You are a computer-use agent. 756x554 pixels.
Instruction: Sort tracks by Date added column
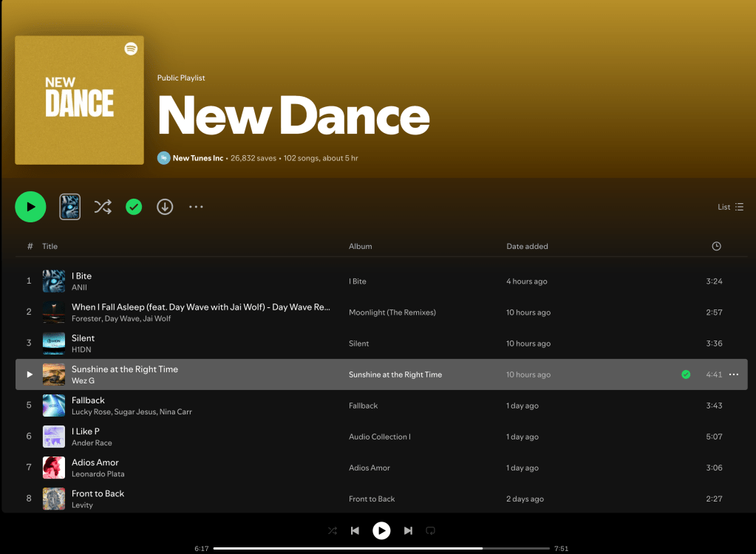[x=527, y=246]
